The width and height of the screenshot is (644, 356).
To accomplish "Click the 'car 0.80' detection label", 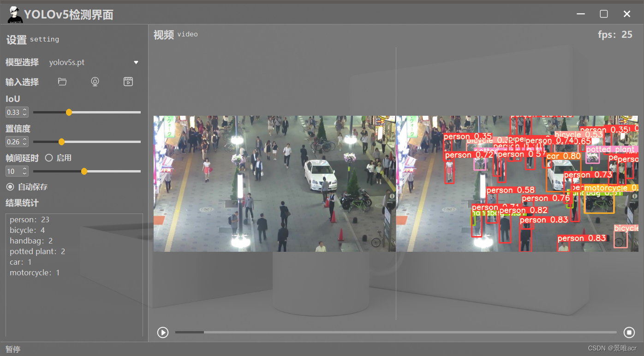I will pyautogui.click(x=563, y=156).
